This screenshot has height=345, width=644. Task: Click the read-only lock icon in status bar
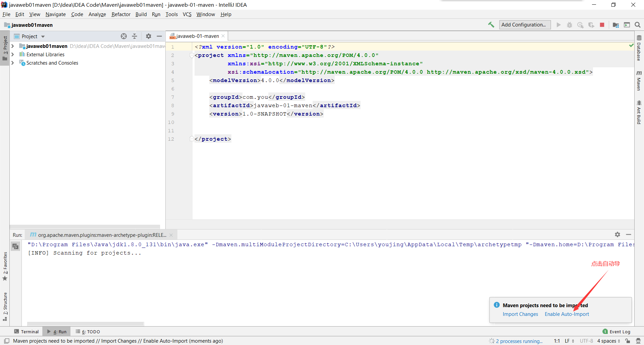628,341
